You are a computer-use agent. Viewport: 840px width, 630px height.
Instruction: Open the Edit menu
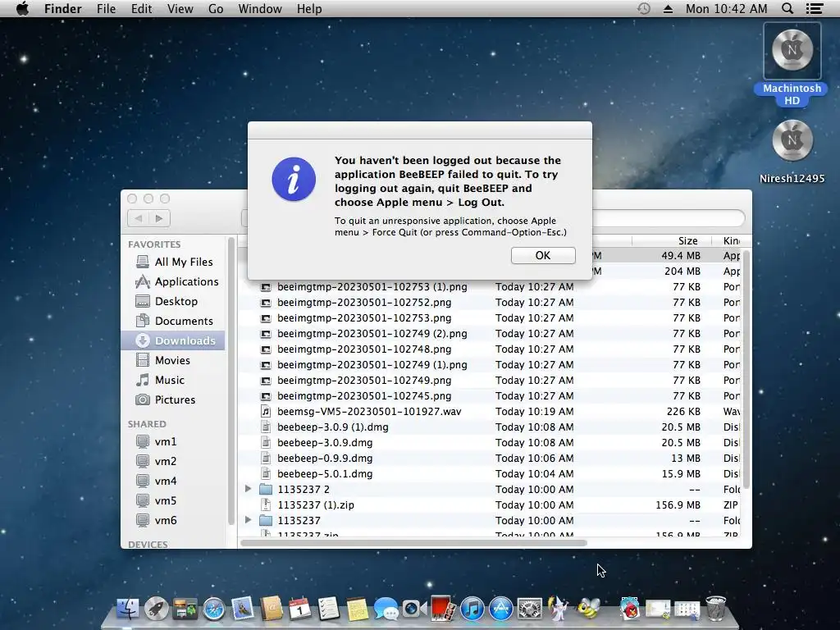[x=141, y=8]
